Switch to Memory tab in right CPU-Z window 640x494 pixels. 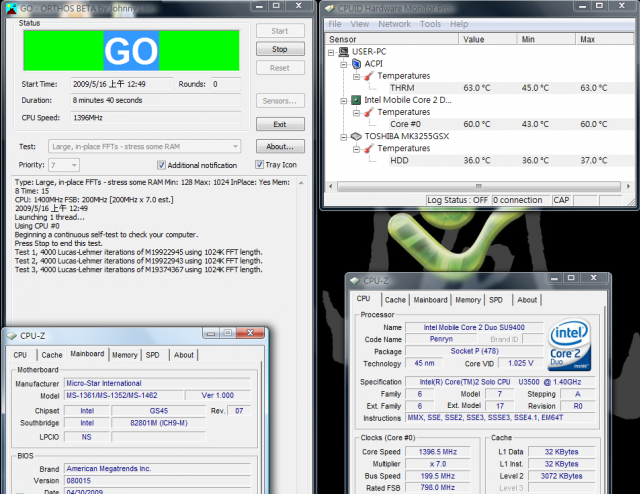(468, 300)
